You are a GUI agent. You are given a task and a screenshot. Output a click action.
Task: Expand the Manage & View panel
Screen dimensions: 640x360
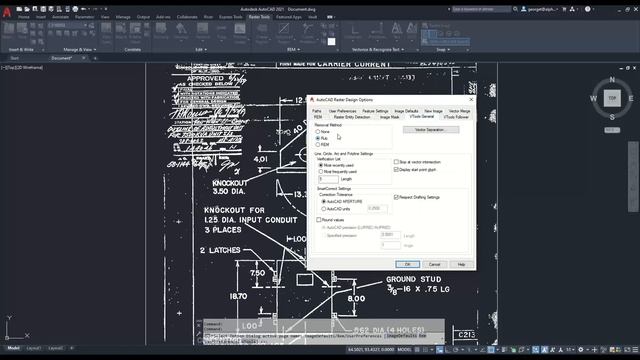tap(80, 50)
